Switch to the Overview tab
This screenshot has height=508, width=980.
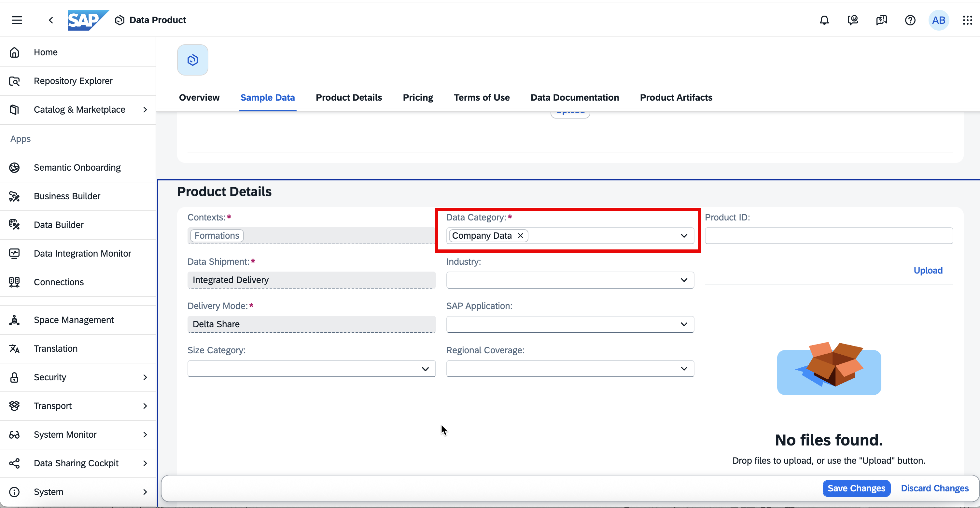pyautogui.click(x=199, y=97)
